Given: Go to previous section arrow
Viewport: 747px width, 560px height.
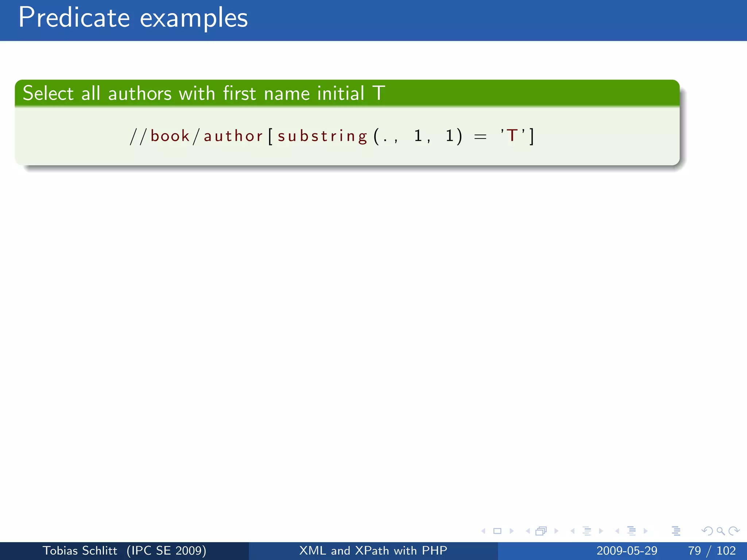Looking at the screenshot, I should coord(617,531).
